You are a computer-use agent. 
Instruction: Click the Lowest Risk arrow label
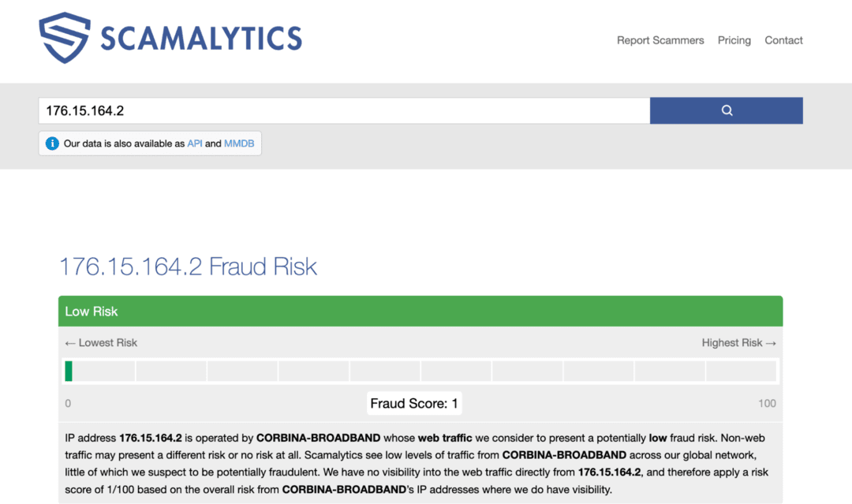point(101,342)
